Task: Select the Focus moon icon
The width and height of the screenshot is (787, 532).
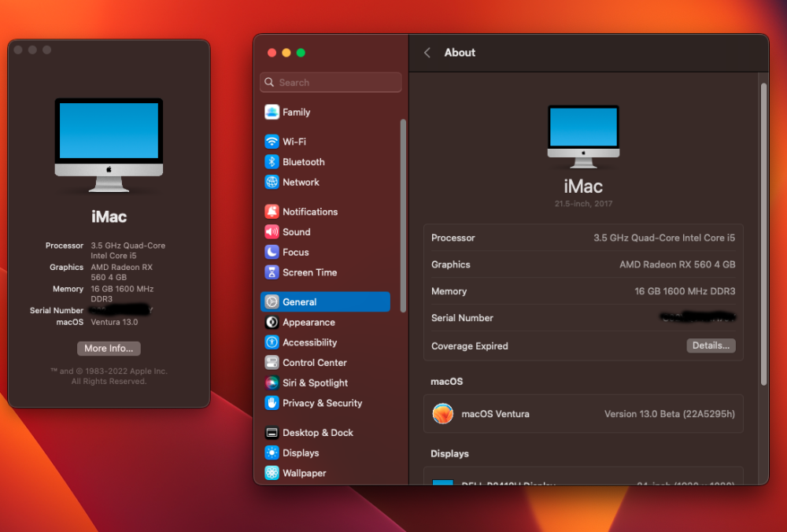Action: tap(272, 252)
